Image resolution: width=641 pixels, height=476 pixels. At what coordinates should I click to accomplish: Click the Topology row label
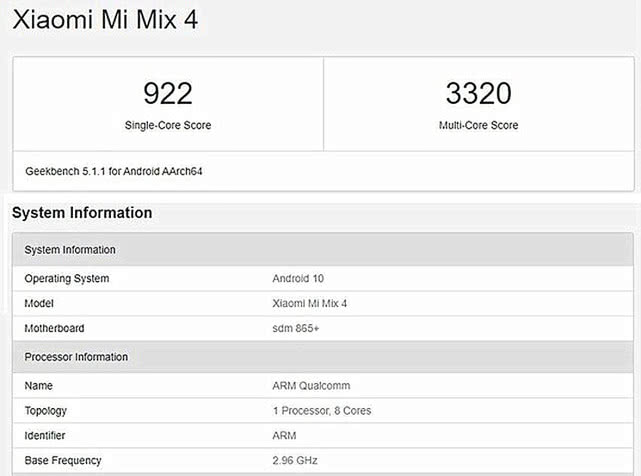coord(45,411)
